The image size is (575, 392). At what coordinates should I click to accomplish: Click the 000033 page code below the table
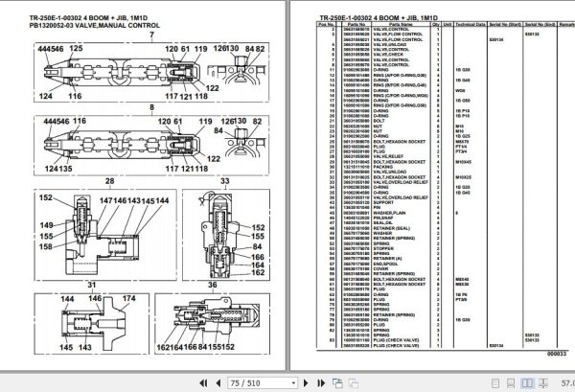pyautogui.click(x=557, y=354)
